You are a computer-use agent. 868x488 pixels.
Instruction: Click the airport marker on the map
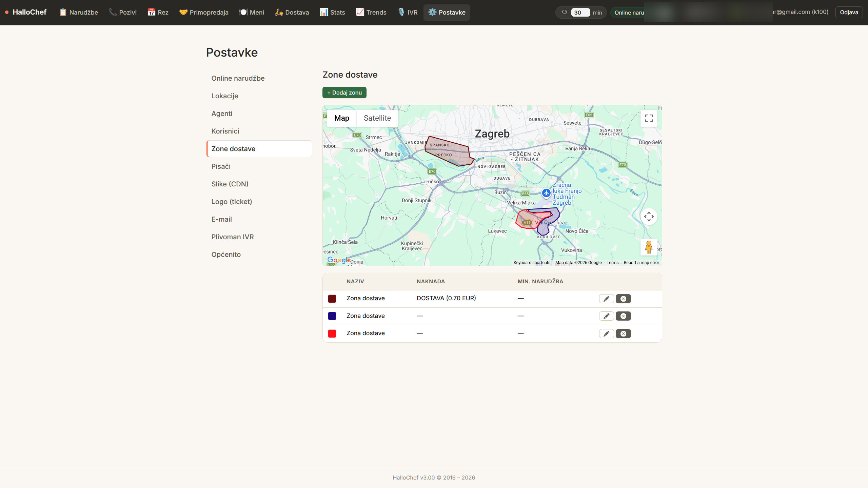point(546,193)
